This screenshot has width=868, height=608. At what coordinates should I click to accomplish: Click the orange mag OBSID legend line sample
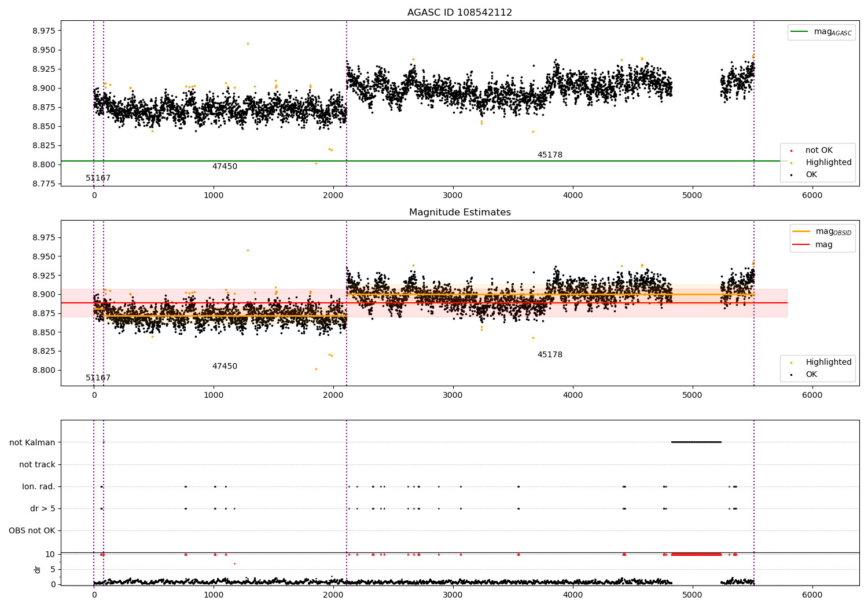coord(801,231)
